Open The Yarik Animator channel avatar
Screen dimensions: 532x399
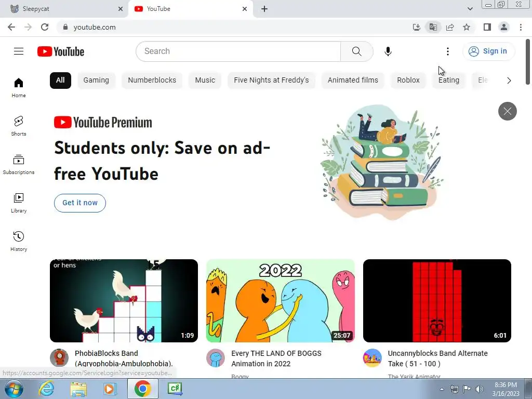(x=372, y=358)
